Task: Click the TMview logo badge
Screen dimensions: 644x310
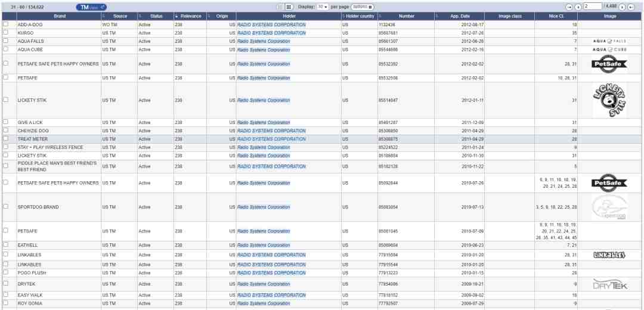Action: [x=91, y=7]
